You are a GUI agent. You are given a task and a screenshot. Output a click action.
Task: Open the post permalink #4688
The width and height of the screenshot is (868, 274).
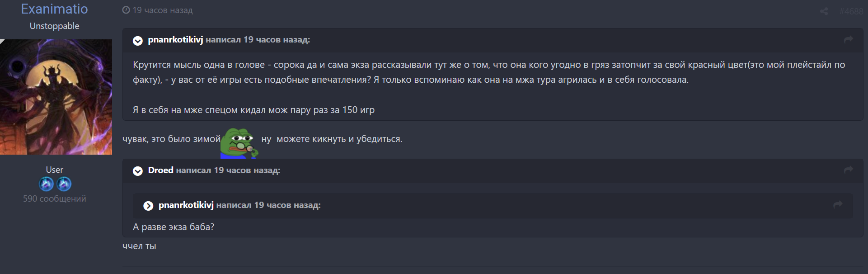851,11
